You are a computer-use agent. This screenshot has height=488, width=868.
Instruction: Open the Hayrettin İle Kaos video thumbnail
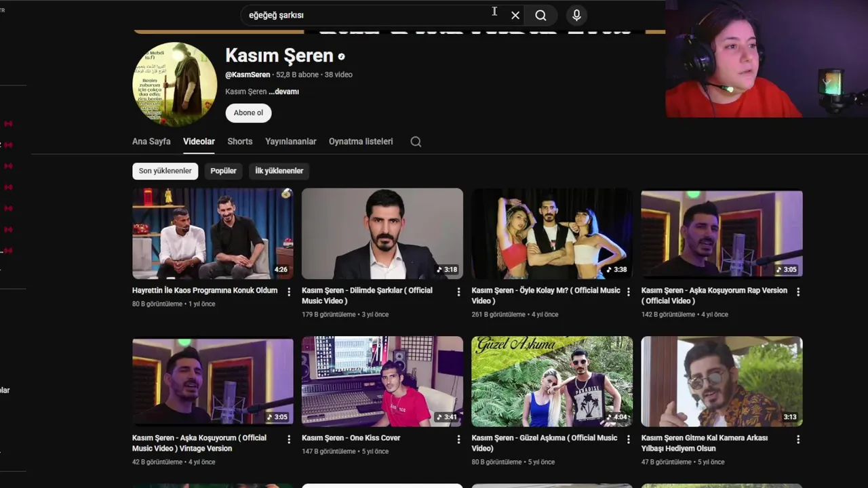click(213, 234)
